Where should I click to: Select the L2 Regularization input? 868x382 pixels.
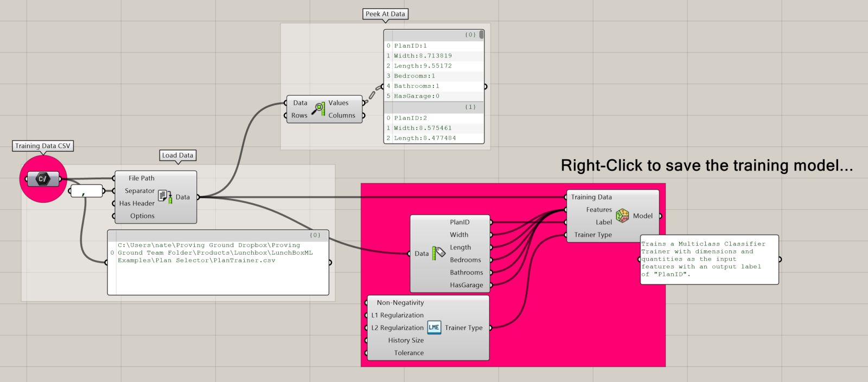click(397, 328)
